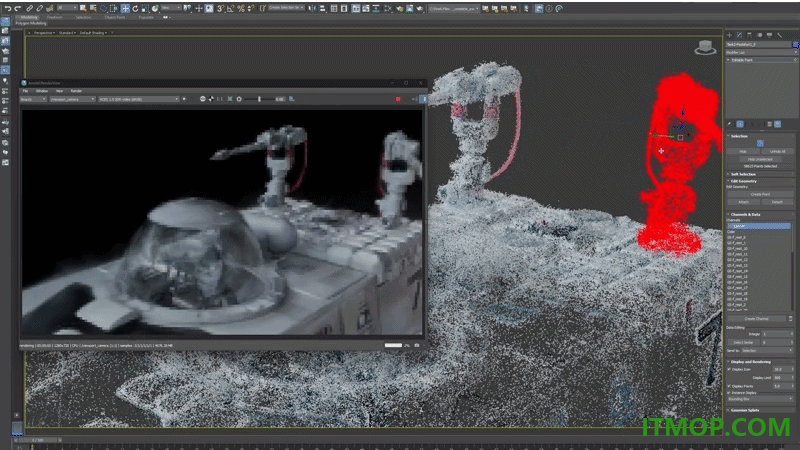
Task: Toggle Show End Result in modifier stack
Action: pos(740,124)
